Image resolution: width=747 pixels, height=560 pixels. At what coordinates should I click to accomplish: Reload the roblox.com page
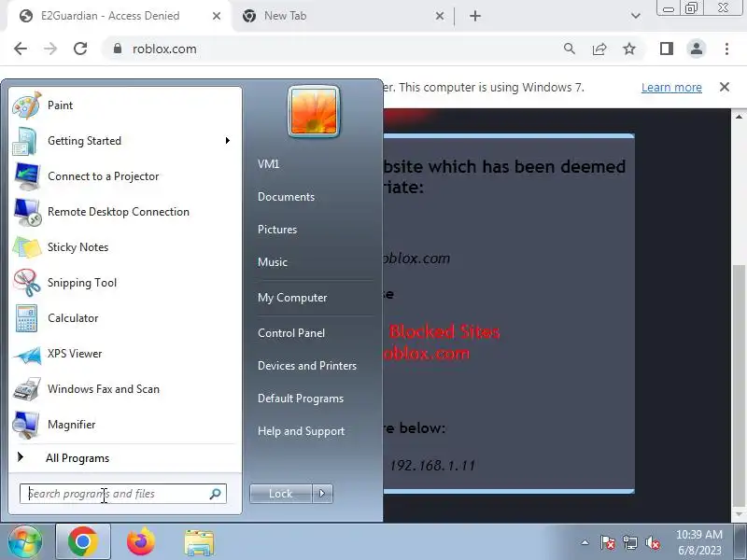(x=80, y=49)
